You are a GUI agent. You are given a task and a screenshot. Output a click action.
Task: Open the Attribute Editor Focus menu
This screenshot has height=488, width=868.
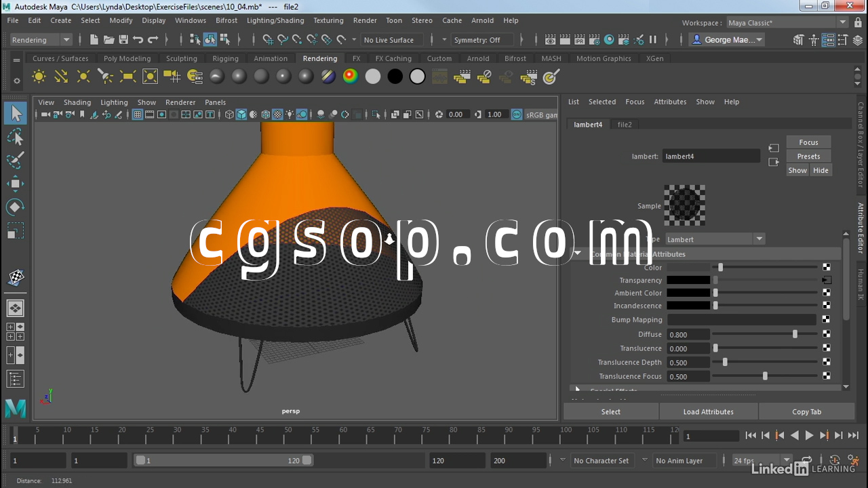point(635,102)
